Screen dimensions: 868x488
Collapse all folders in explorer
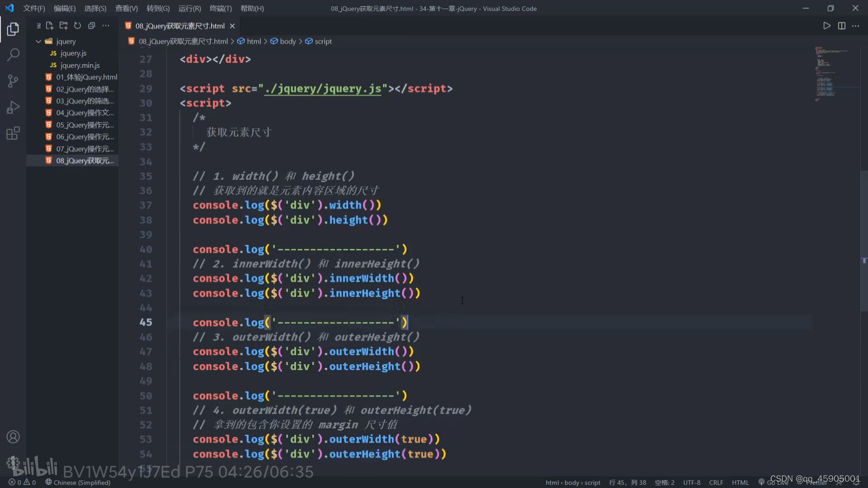click(x=91, y=26)
